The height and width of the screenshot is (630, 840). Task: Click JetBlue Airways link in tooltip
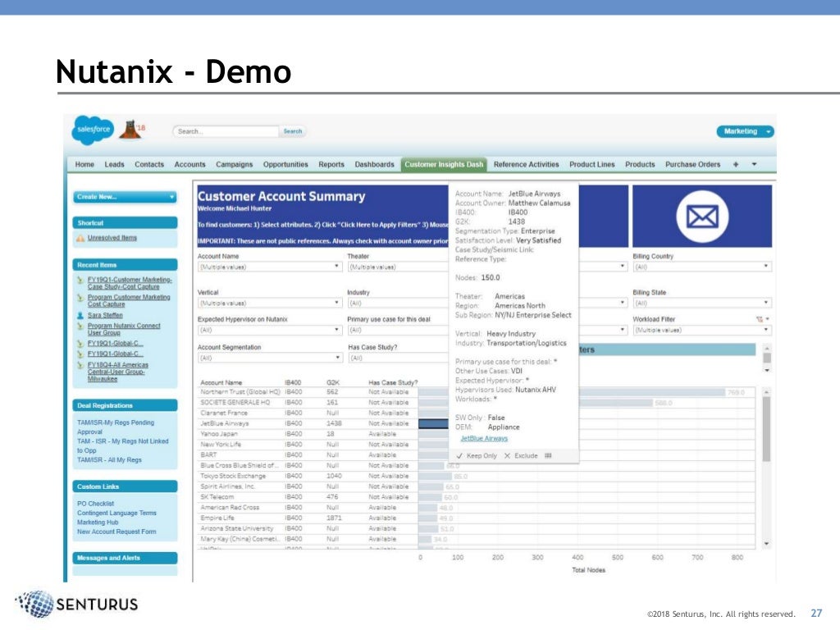tap(484, 438)
